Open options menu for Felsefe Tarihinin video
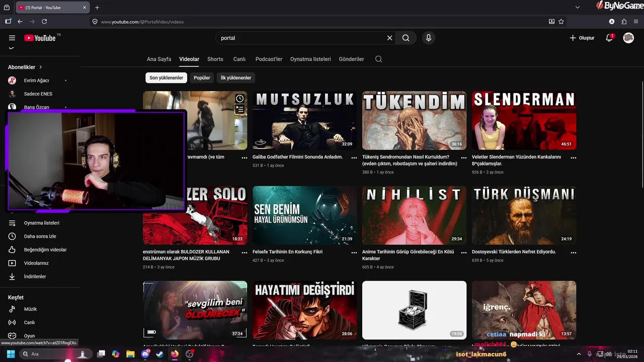The width and height of the screenshot is (644, 362). point(354,252)
